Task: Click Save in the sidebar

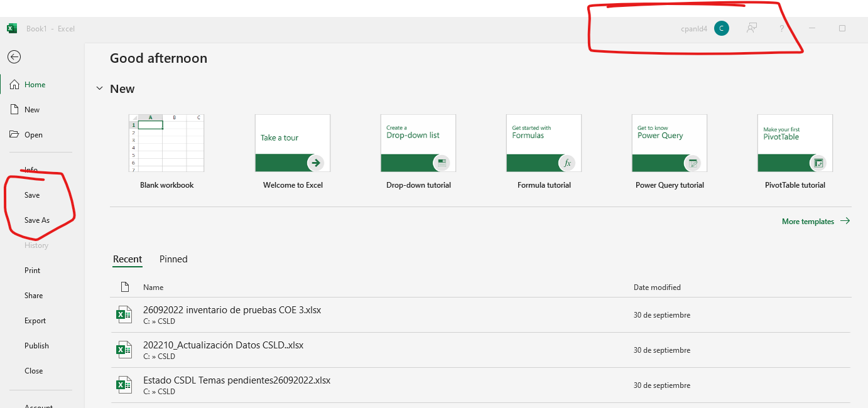Action: (32, 195)
